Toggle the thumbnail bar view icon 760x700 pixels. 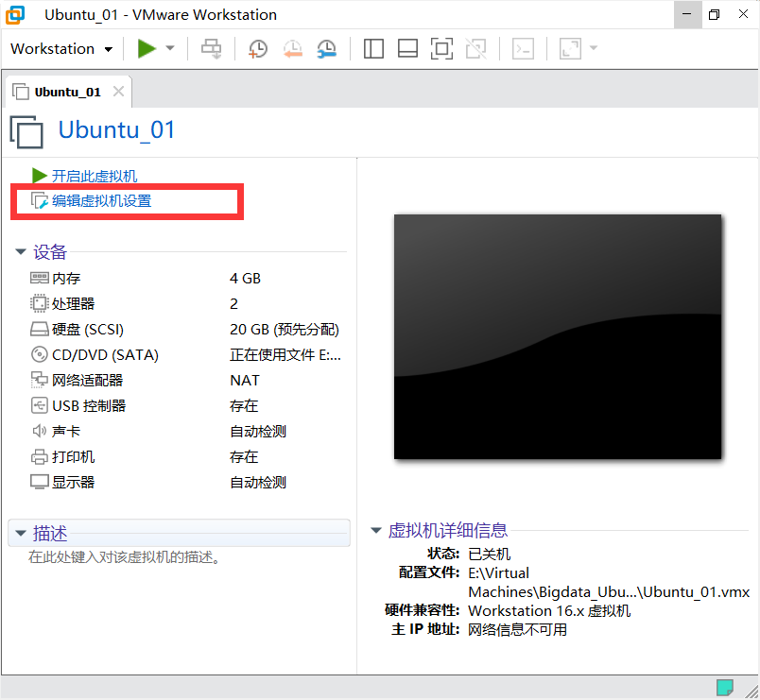(x=407, y=48)
